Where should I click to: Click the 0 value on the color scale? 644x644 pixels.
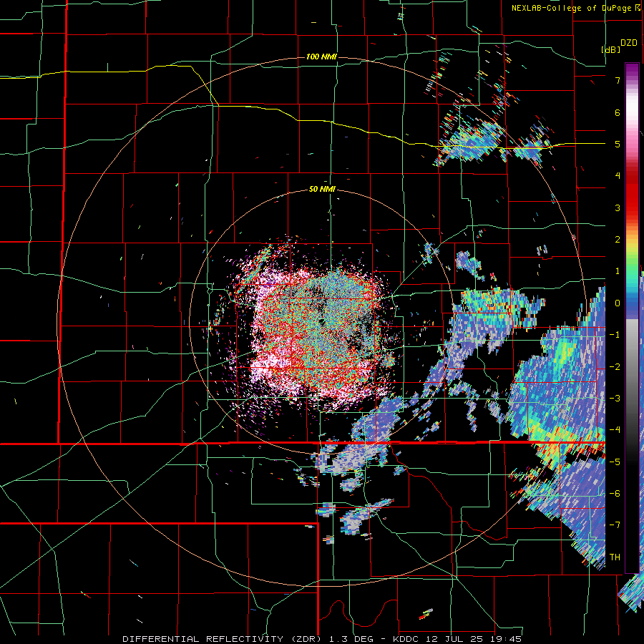[618, 303]
